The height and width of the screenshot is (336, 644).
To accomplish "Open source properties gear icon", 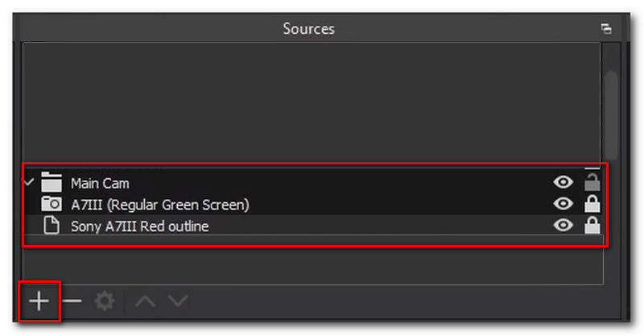I will pyautogui.click(x=105, y=301).
